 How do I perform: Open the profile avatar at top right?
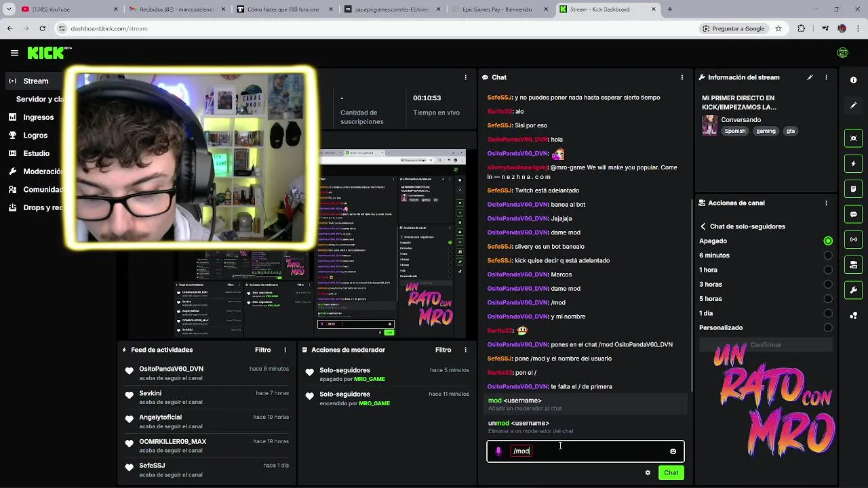(x=842, y=53)
